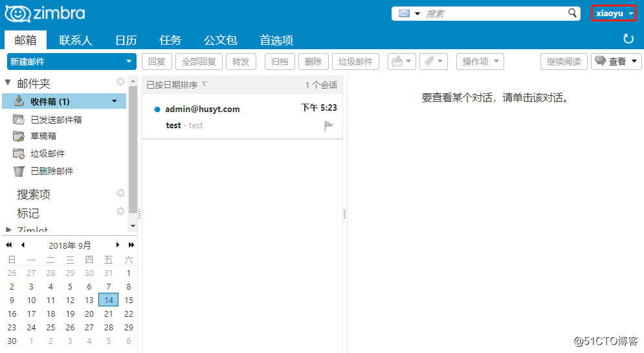This screenshot has width=644, height=353.
Task: Click the Zimbra logo
Action: (45, 14)
